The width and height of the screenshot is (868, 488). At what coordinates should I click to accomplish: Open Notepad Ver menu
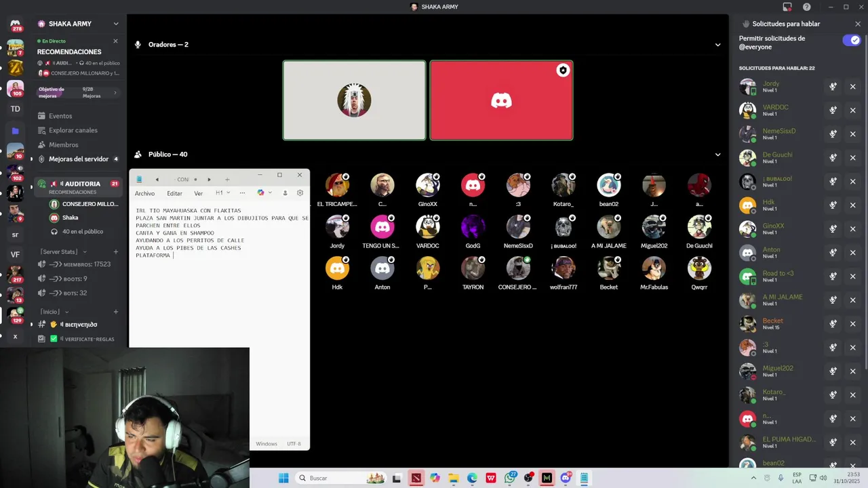point(198,193)
